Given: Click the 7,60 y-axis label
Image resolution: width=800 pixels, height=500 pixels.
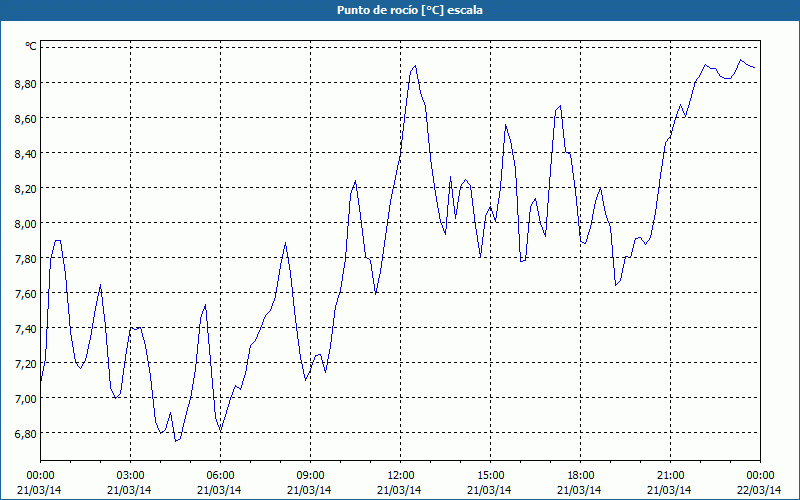Looking at the screenshot, I should click(x=26, y=293).
